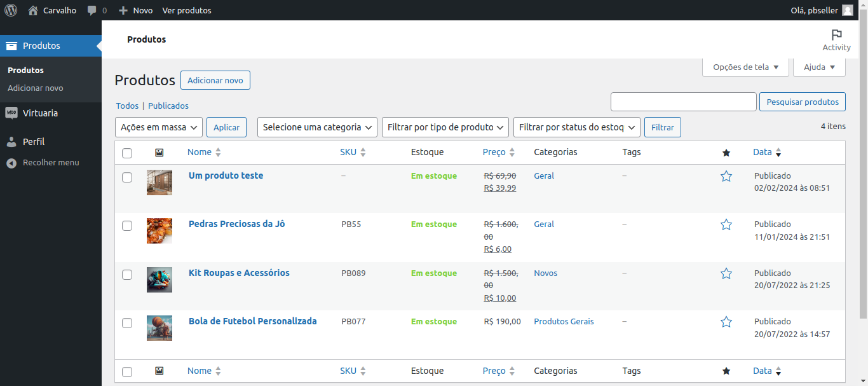Click the star icon in table footer
The image size is (868, 386).
click(x=726, y=371)
